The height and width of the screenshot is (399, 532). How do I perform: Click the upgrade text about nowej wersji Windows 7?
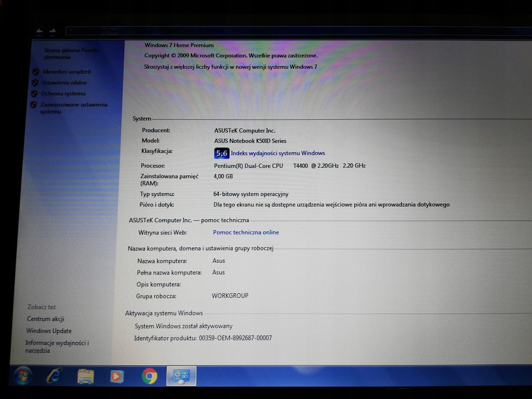[230, 67]
